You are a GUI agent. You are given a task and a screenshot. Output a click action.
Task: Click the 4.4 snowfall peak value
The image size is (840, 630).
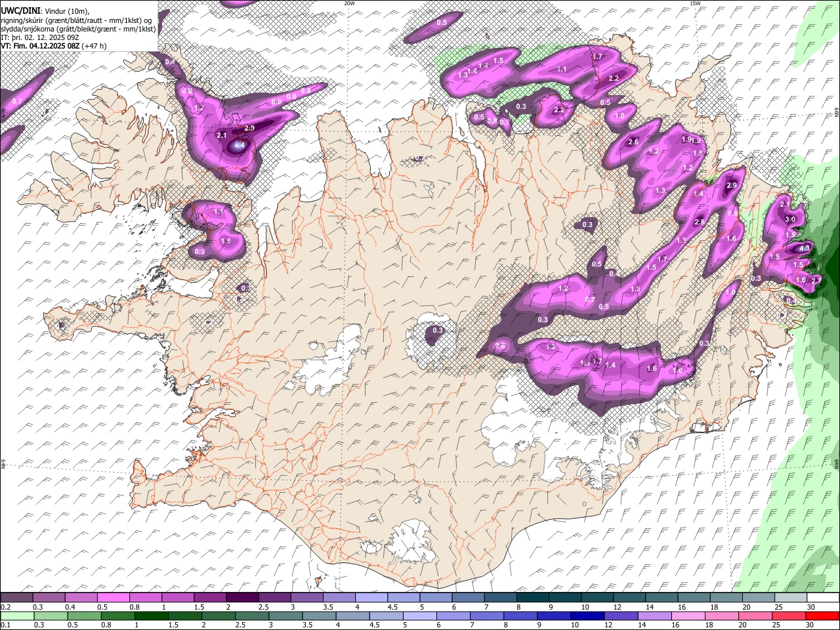pyautogui.click(x=240, y=145)
